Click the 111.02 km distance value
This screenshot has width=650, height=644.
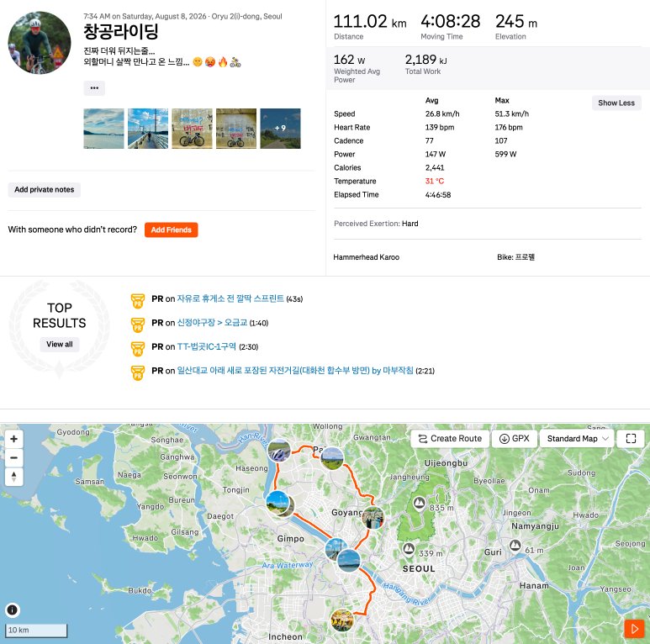[x=370, y=22]
